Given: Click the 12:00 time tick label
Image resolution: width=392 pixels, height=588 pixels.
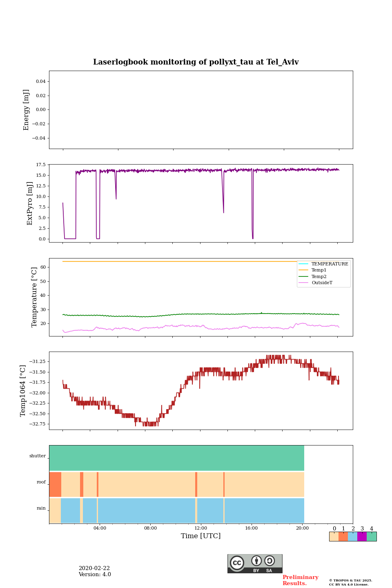Looking at the screenshot, I should point(201,528).
